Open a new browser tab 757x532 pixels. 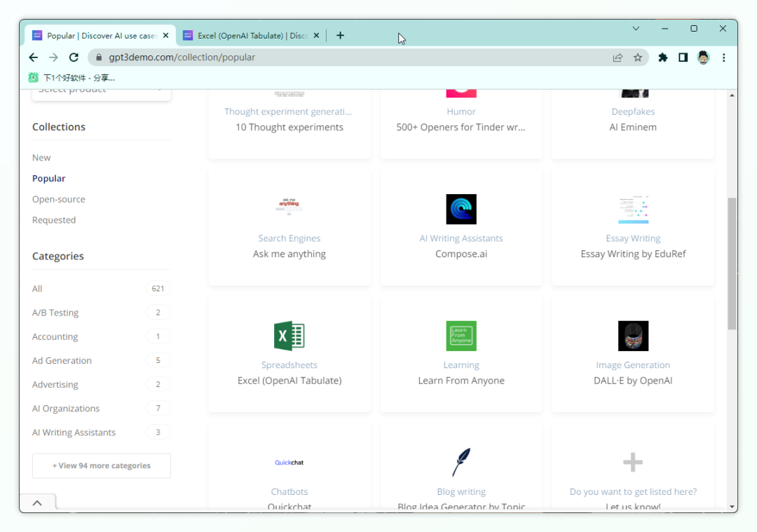tap(341, 35)
